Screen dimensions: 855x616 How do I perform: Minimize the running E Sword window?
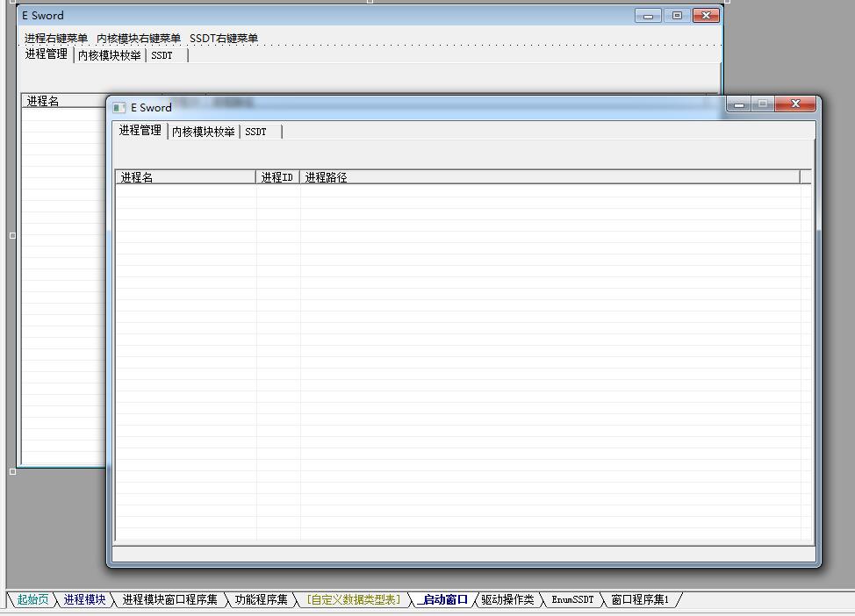[739, 104]
